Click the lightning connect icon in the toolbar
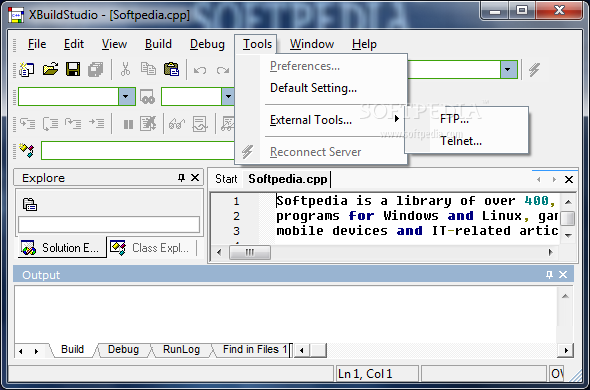This screenshot has height=390, width=590. pyautogui.click(x=534, y=70)
